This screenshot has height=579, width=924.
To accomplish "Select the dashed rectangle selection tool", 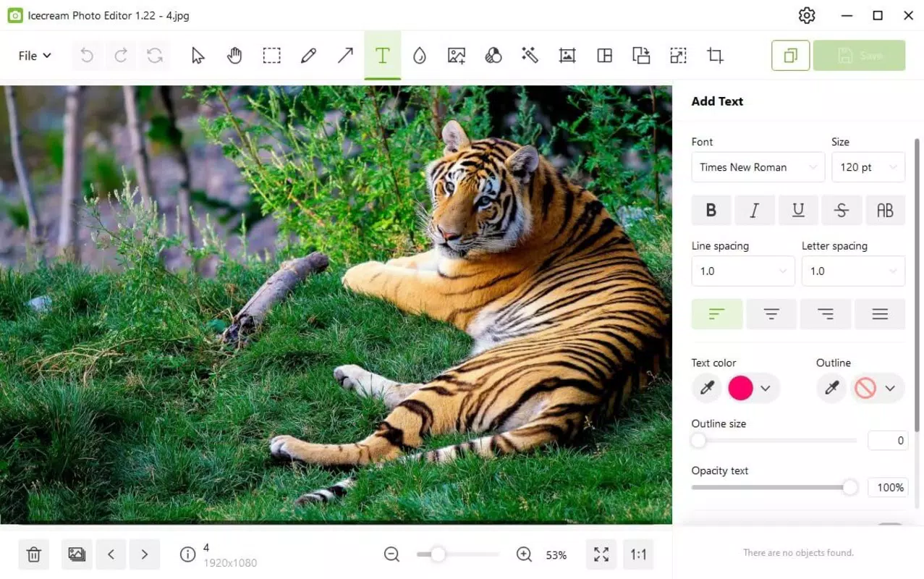I will (x=271, y=56).
